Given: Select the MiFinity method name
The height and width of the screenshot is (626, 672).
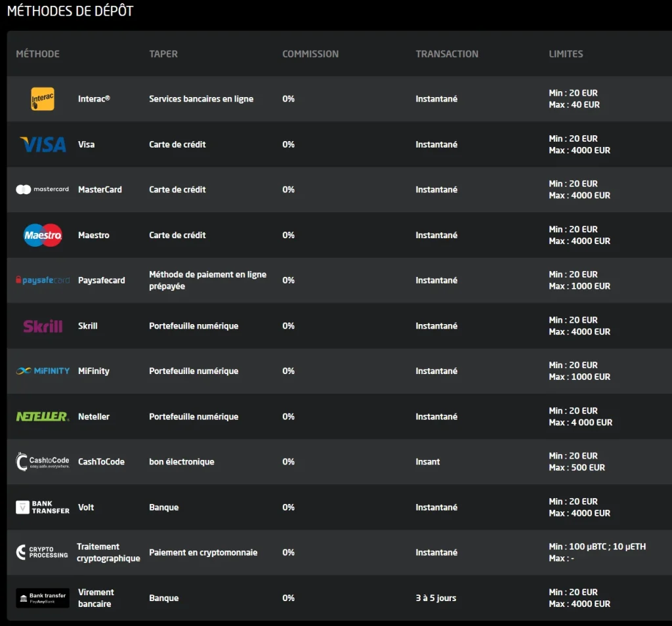Looking at the screenshot, I should point(93,371).
